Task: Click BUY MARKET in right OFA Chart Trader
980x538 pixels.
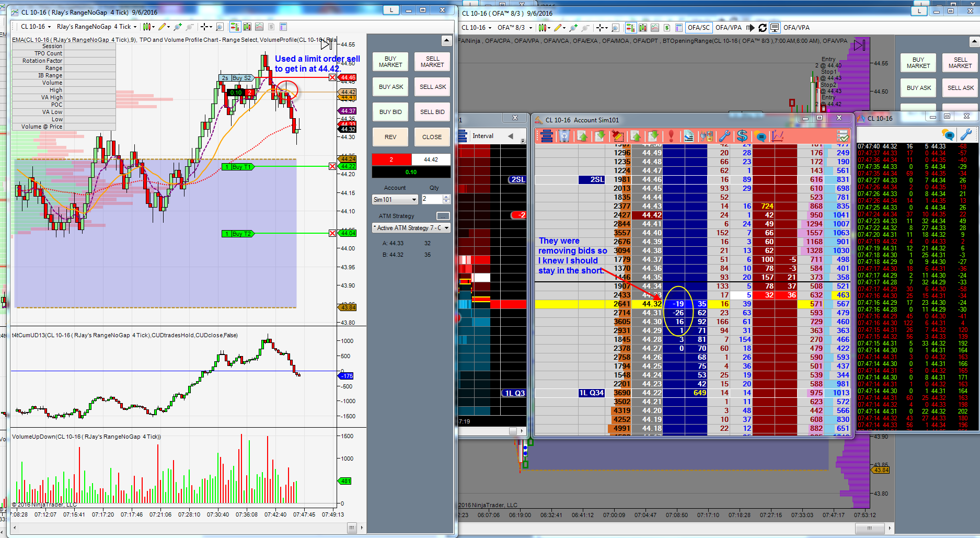Action: click(918, 63)
